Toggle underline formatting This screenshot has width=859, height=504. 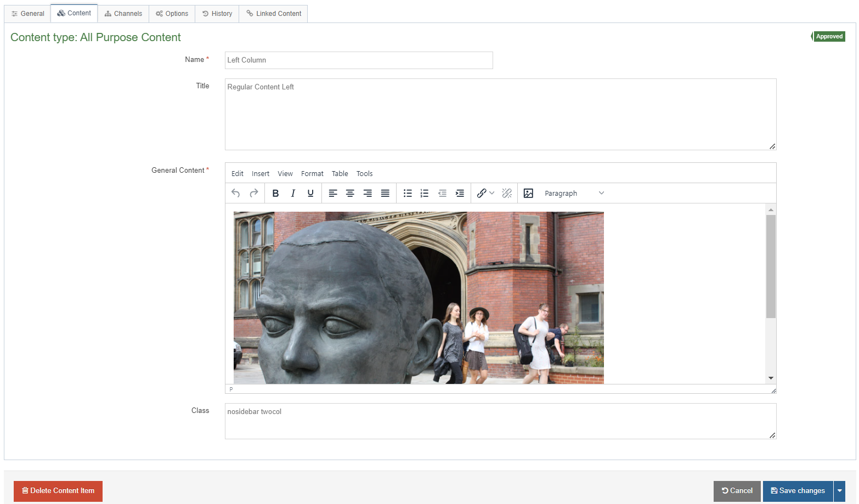(x=310, y=193)
